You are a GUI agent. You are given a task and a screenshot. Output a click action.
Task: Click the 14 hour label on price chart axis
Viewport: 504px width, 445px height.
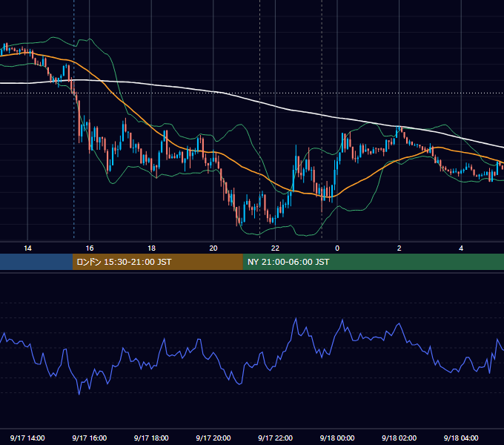coord(27,248)
